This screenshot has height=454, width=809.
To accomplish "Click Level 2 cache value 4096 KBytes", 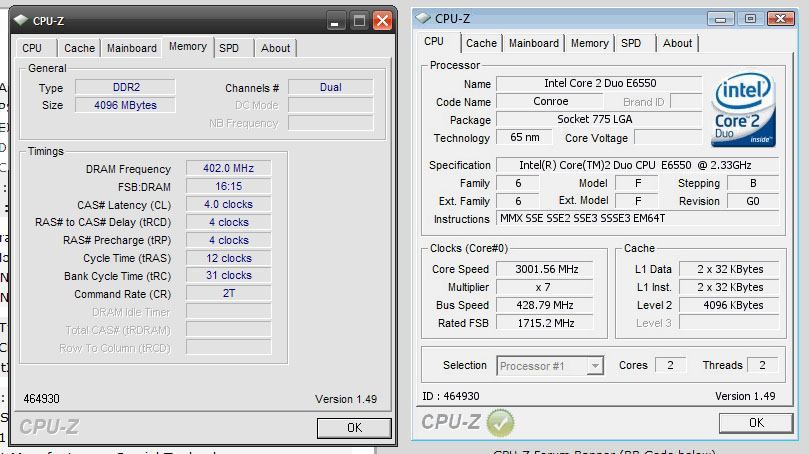I will (x=729, y=305).
